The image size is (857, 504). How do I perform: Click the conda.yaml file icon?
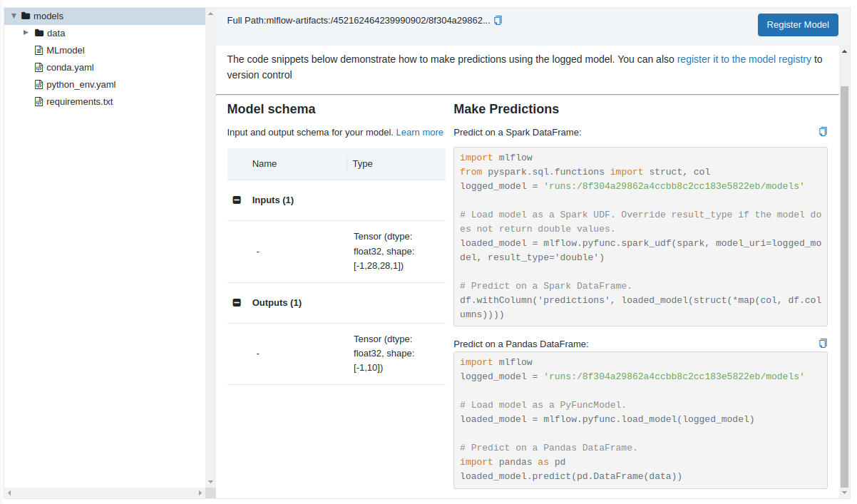click(x=39, y=68)
